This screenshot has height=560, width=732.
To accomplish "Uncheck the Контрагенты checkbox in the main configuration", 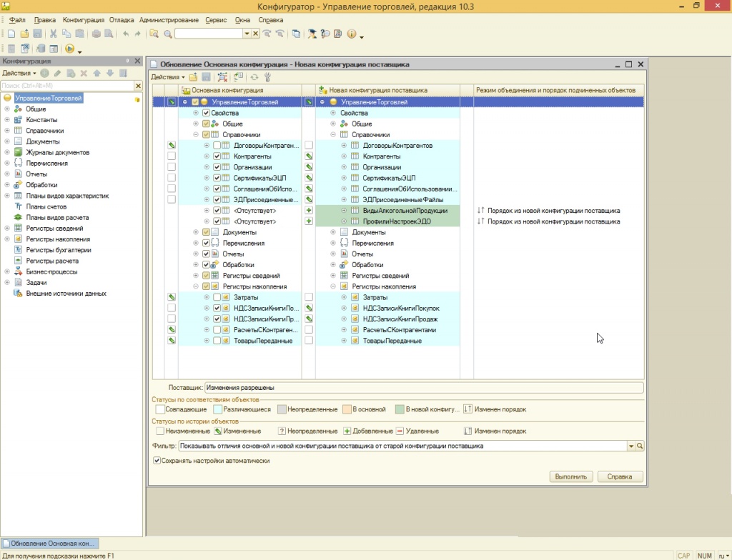I will [217, 156].
